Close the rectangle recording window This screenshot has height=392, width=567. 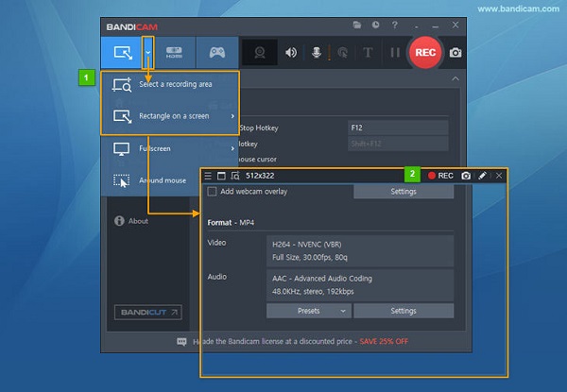click(499, 176)
